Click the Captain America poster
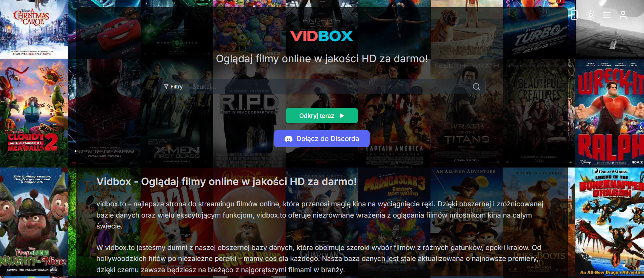This screenshot has height=278, width=644. click(394, 113)
